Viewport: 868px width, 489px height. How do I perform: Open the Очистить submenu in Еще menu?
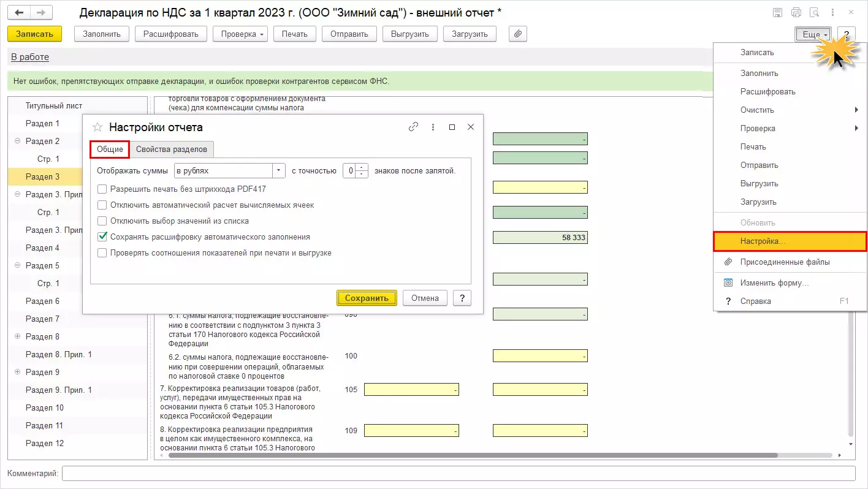click(x=790, y=110)
